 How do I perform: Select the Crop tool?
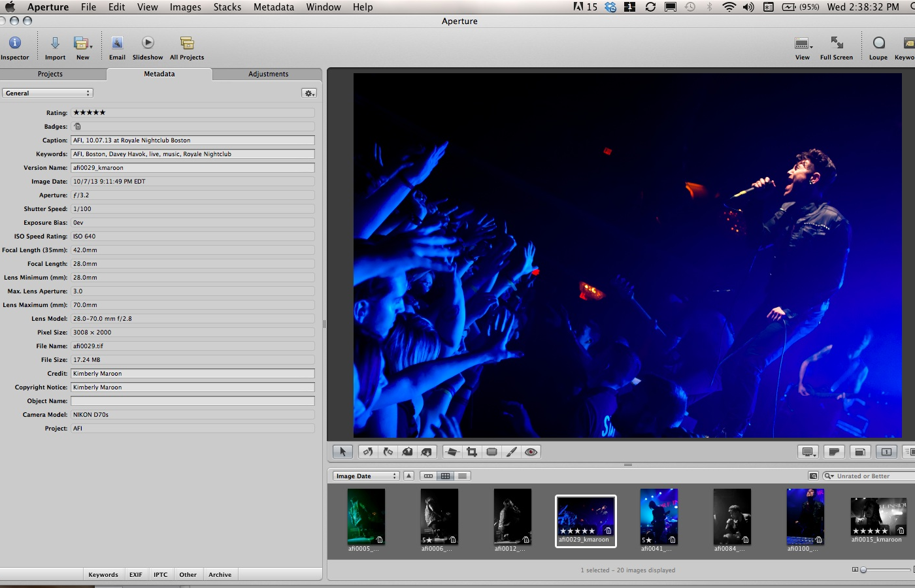click(472, 451)
